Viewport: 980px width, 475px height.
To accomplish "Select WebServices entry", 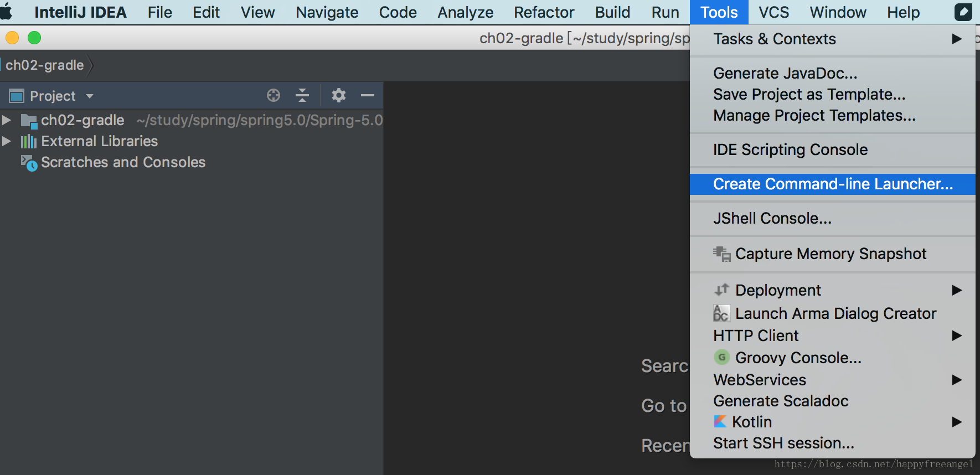I will 833,380.
